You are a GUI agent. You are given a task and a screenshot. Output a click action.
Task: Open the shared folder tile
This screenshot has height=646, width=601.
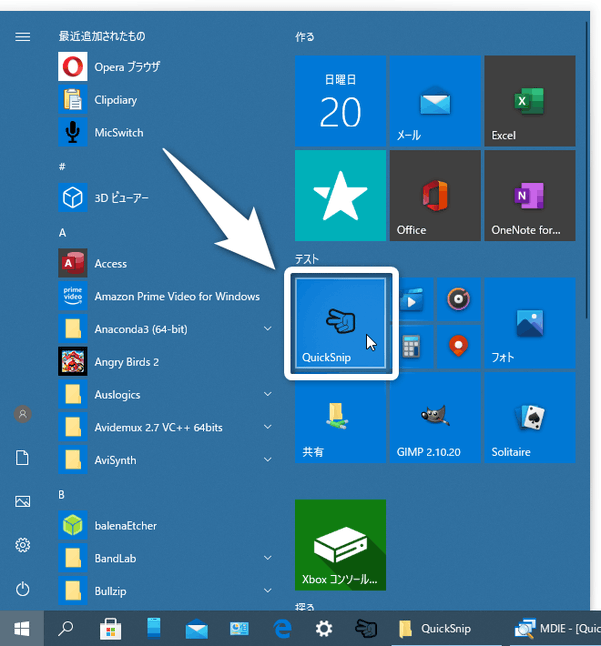[x=340, y=417]
